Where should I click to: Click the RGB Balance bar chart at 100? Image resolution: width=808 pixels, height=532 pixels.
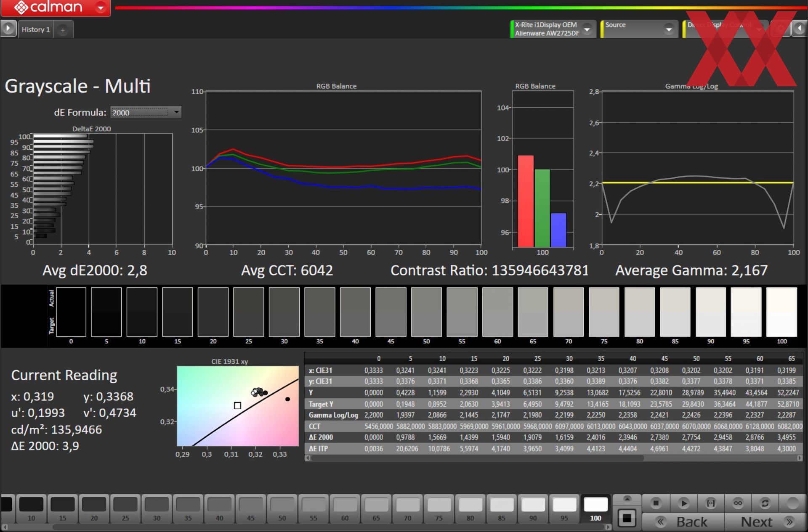point(543,169)
